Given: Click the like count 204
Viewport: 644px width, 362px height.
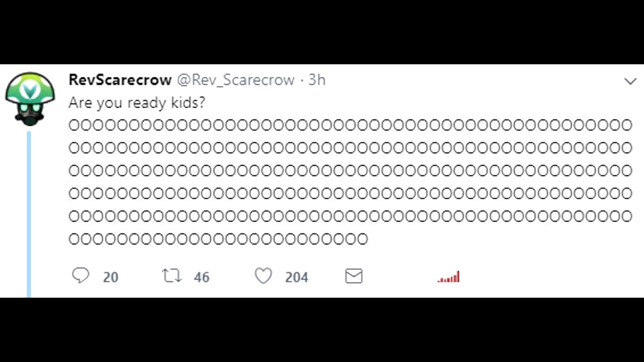Looking at the screenshot, I should click(296, 277).
